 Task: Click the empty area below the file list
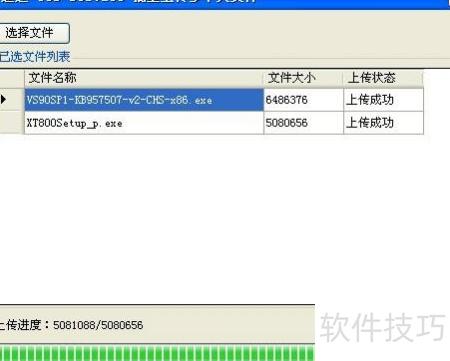pyautogui.click(x=212, y=218)
